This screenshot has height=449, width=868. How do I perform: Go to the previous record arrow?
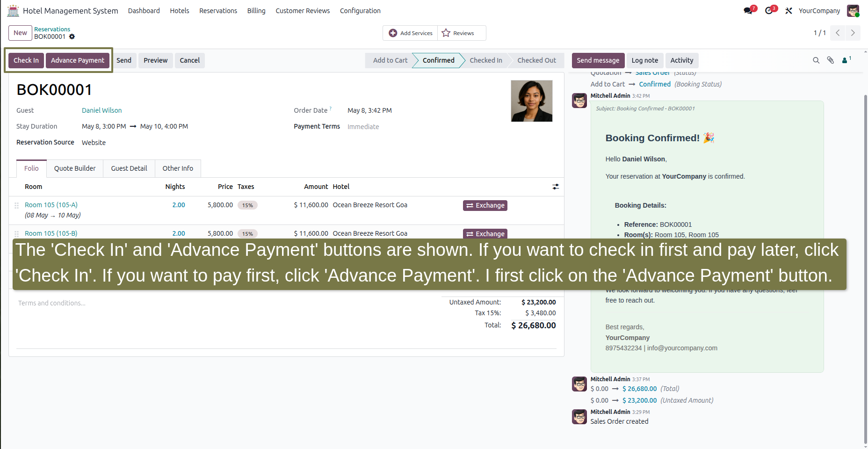(838, 33)
